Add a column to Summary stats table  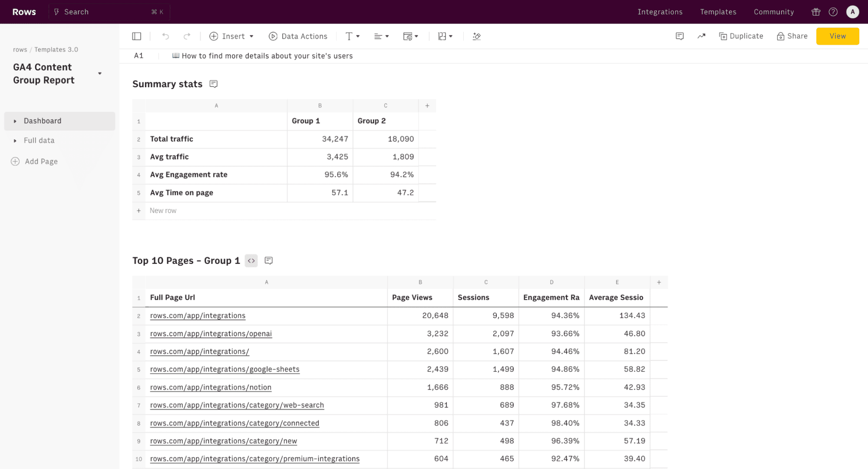tap(427, 106)
